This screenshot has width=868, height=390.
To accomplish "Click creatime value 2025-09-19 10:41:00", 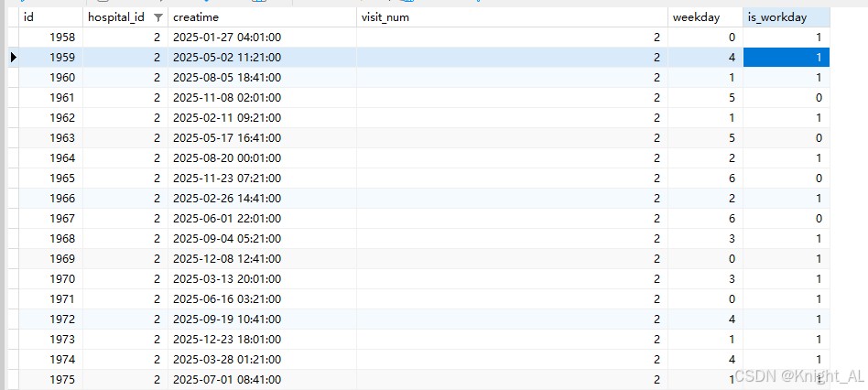I will (227, 320).
